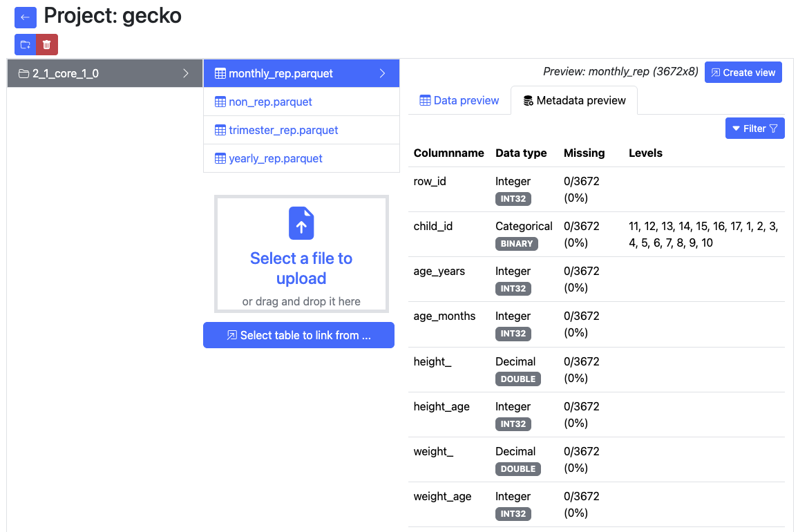Screen dimensions: 798x532
Task: Select the monthly_rep.parquet table entry
Action: (x=281, y=74)
